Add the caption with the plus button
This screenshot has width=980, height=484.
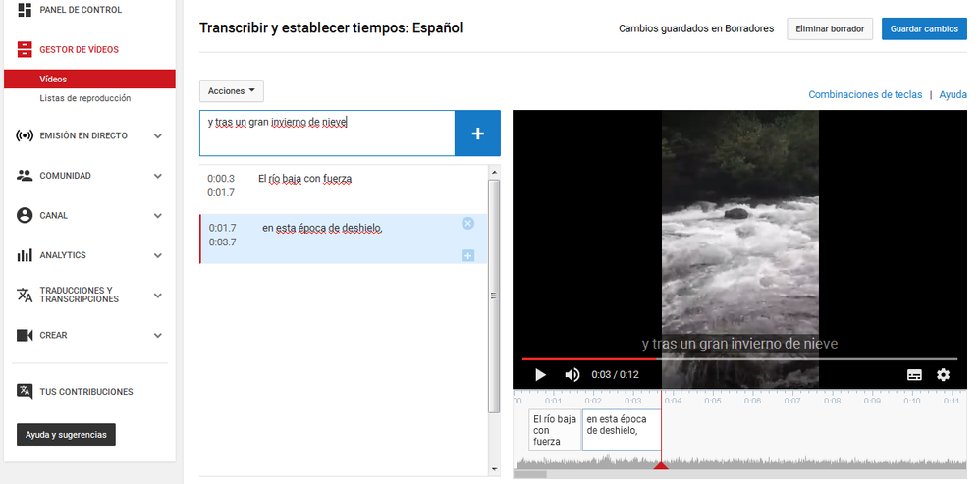coord(477,133)
